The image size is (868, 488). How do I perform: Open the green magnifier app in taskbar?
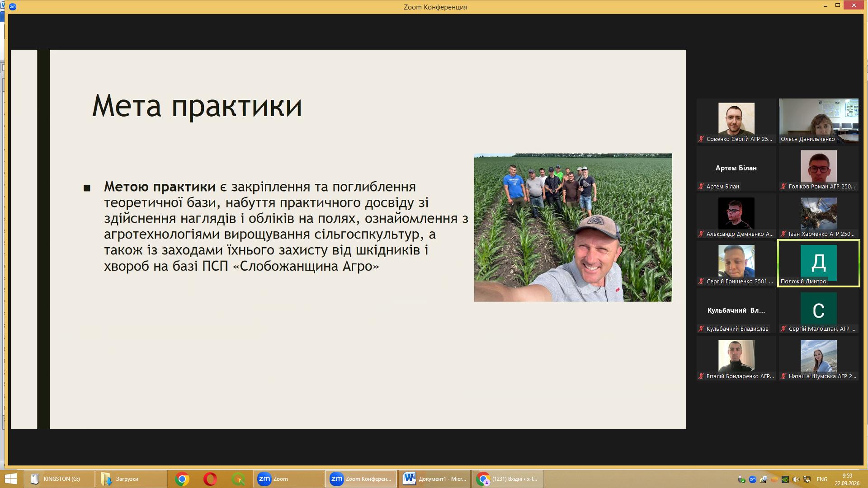point(238,479)
